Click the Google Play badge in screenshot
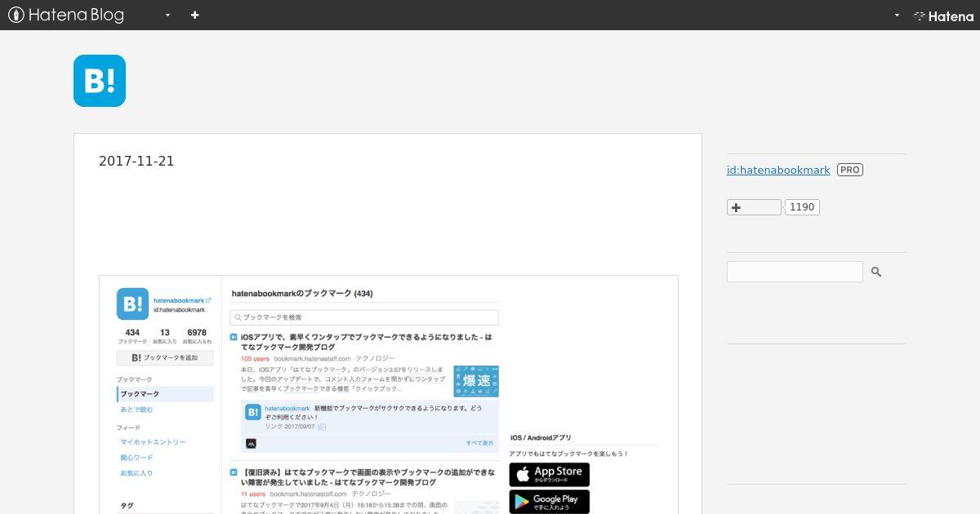This screenshot has height=514, width=980. point(549,502)
